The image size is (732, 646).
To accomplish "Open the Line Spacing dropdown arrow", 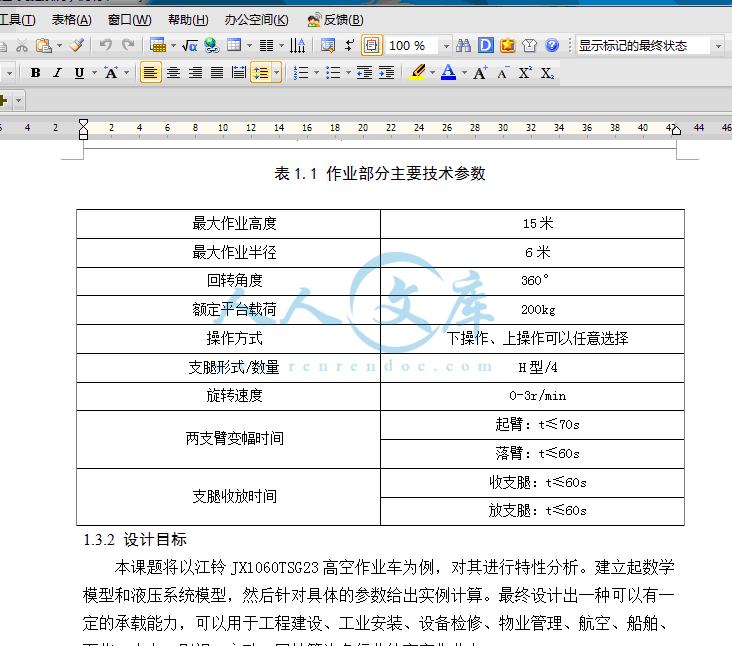I will click(276, 73).
